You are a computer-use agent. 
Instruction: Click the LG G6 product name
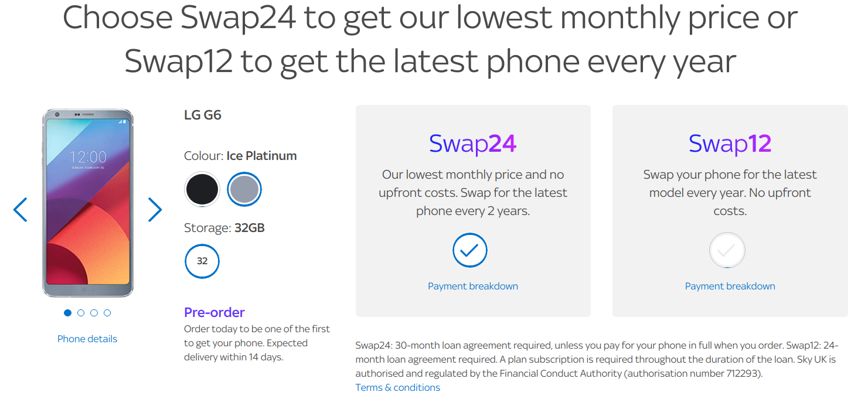click(x=203, y=115)
